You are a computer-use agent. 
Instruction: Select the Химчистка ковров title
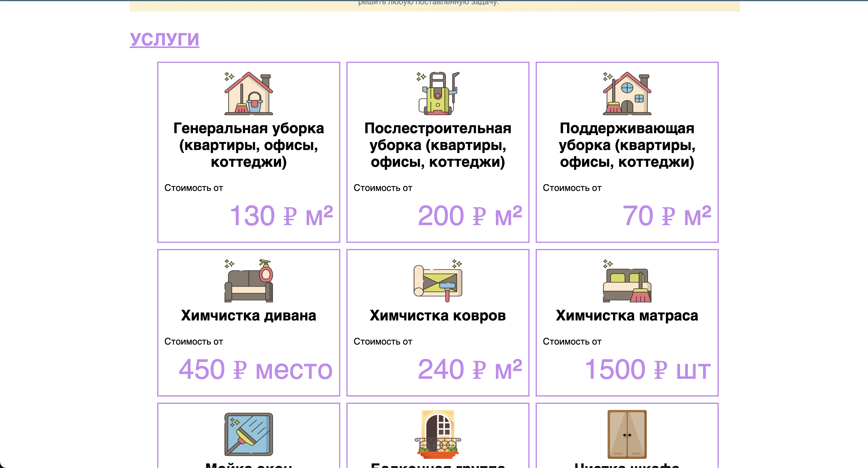coord(438,316)
